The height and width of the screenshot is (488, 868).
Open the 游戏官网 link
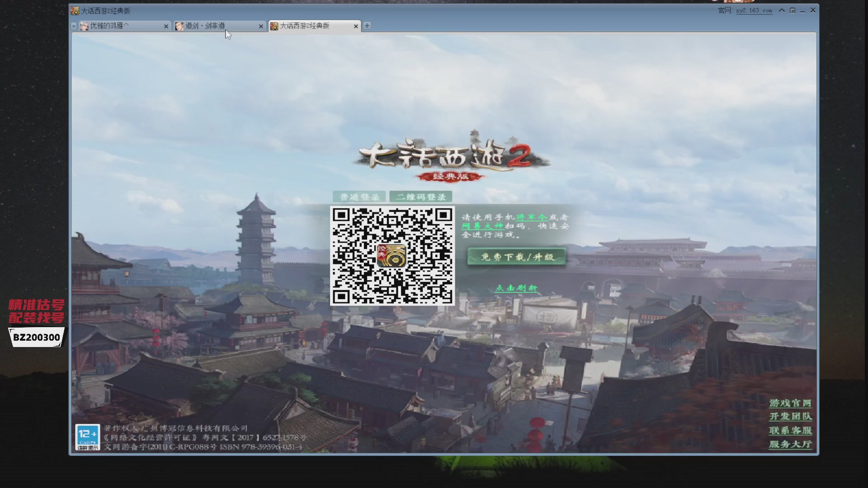coord(790,403)
